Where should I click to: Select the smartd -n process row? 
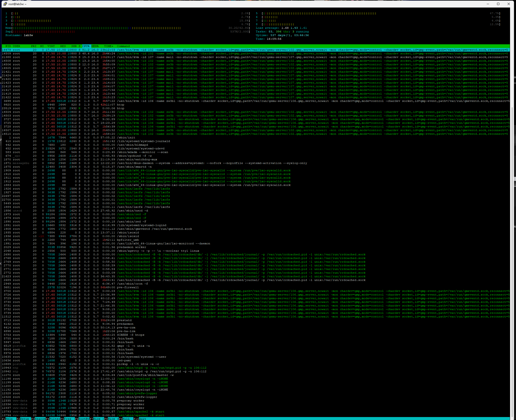click(x=256, y=167)
